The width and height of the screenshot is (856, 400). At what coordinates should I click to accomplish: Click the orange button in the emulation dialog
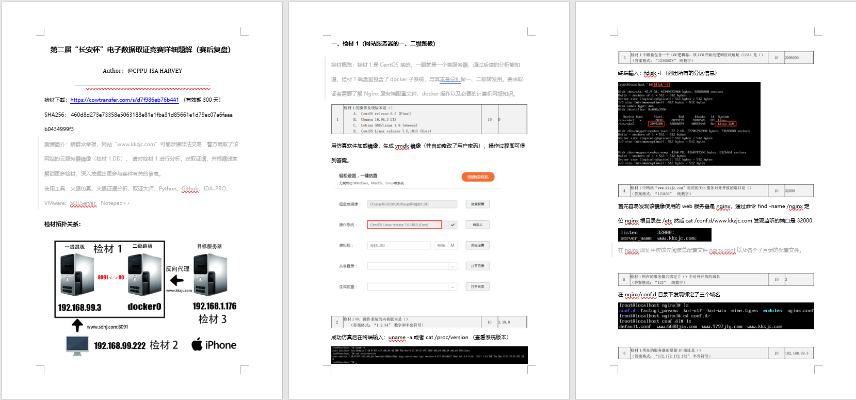(478, 177)
